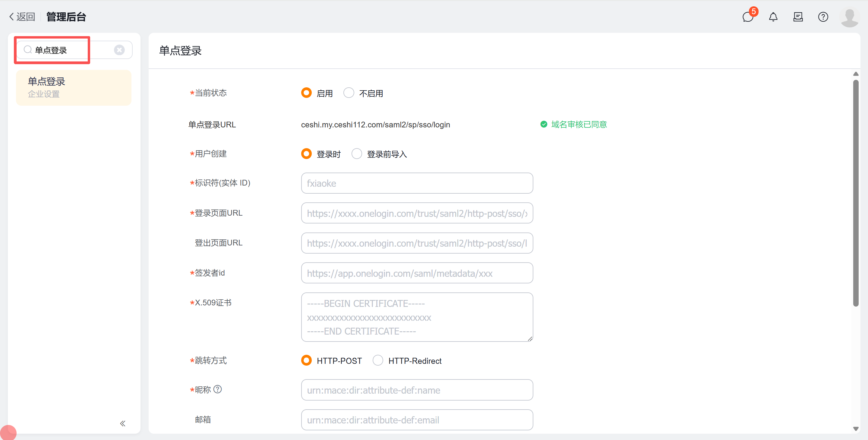Select the 不启用 status radio
The image size is (868, 440).
tap(349, 93)
